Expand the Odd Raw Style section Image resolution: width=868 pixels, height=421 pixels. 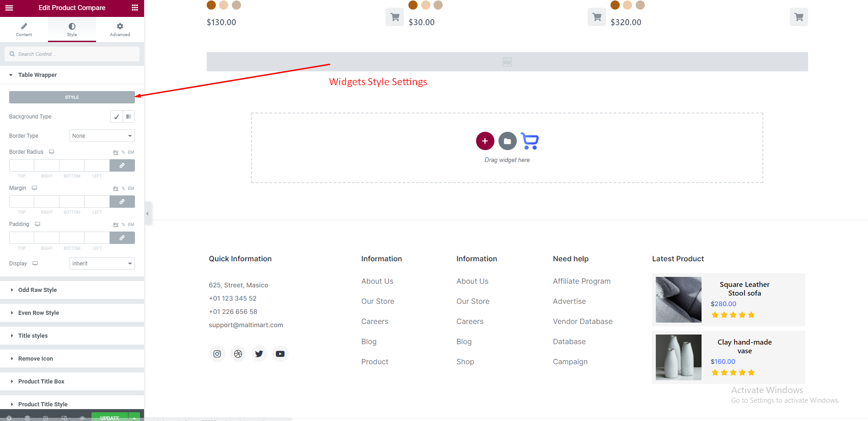(x=38, y=290)
